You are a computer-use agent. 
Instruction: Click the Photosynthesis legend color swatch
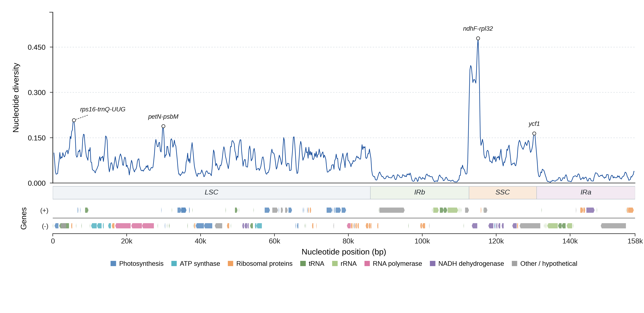click(x=113, y=264)
